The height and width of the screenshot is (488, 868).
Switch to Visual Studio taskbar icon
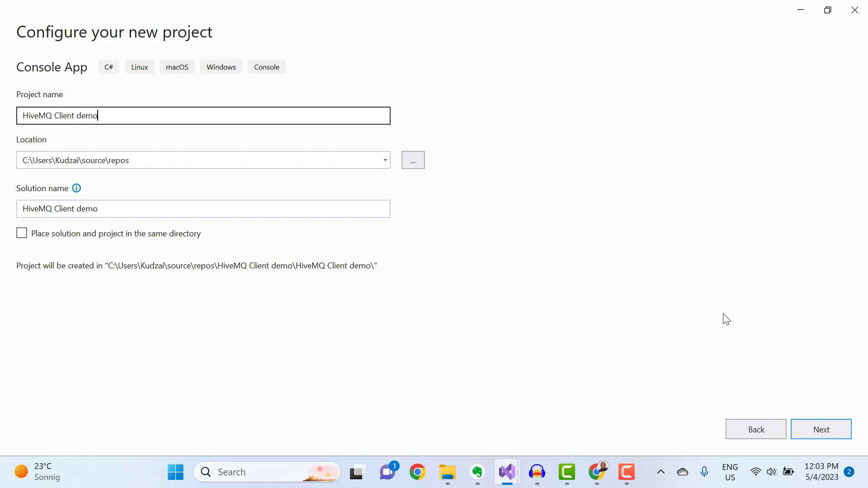pyautogui.click(x=507, y=472)
